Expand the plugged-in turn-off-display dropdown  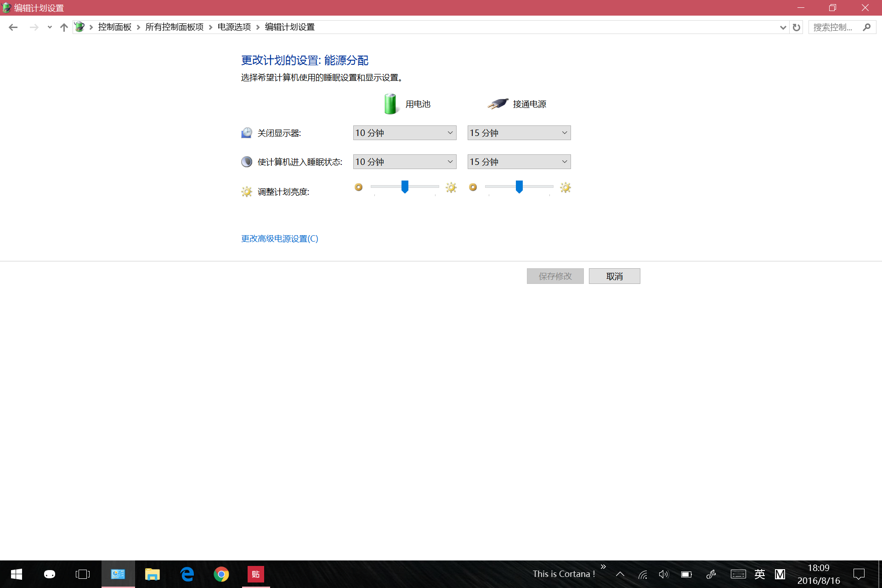(x=519, y=133)
